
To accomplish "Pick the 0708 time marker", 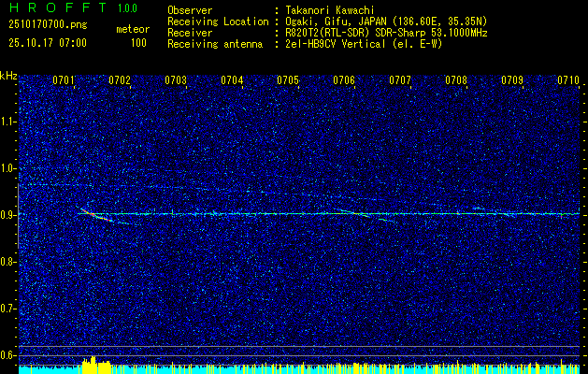I will (x=456, y=80).
